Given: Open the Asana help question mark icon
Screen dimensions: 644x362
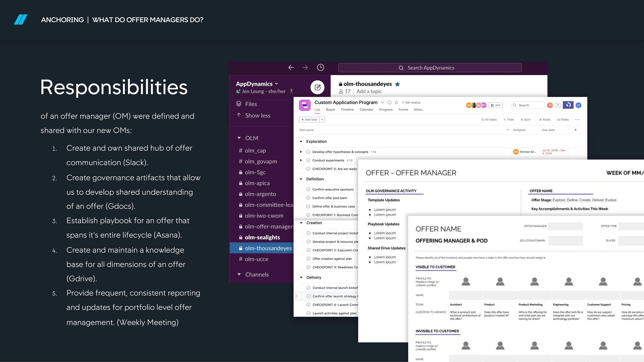Looking at the screenshot, I should pos(558,105).
